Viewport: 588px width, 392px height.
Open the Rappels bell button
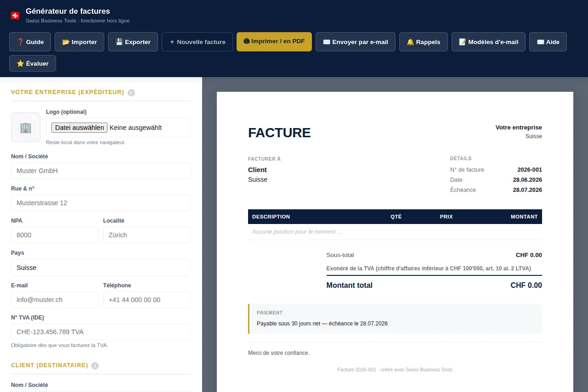coord(424,42)
